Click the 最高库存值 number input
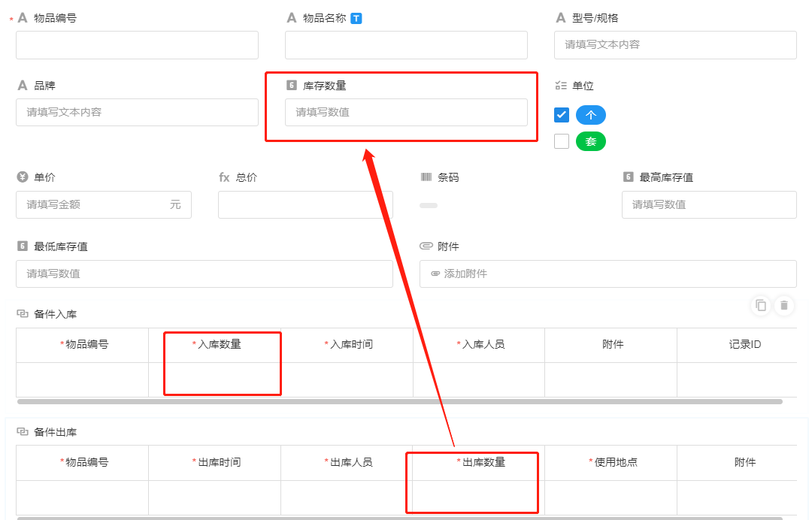Viewport: 812px width, 520px height. pyautogui.click(x=708, y=204)
